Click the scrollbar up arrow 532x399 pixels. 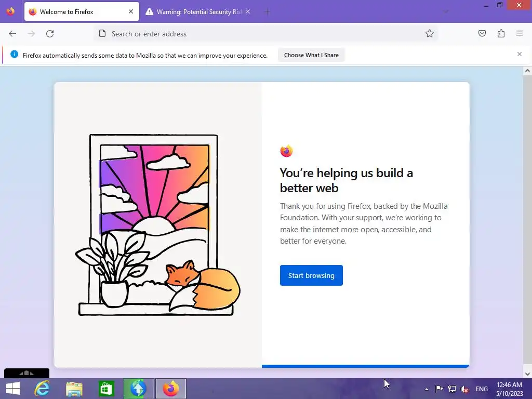[527, 71]
